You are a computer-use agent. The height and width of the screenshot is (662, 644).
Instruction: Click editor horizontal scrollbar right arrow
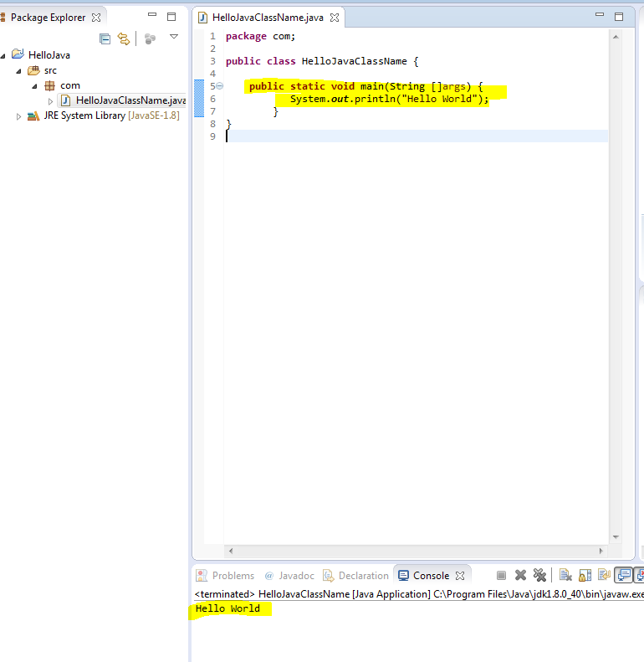click(601, 551)
